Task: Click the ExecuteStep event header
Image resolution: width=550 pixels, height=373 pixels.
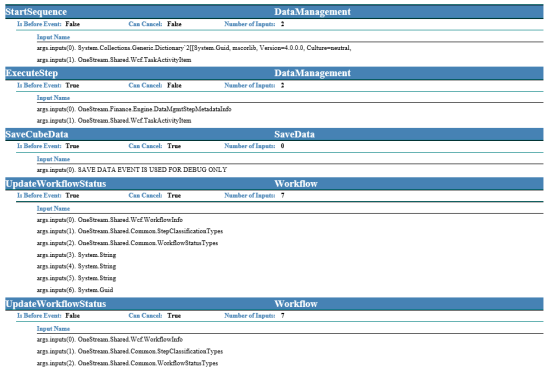Action: click(32, 73)
